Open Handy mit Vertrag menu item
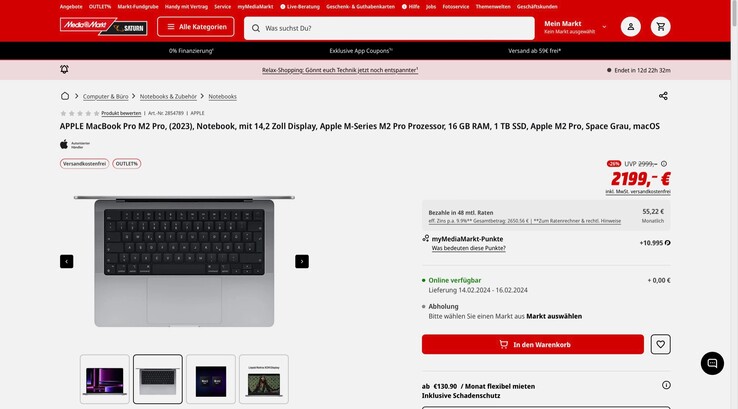This screenshot has width=738, height=409. point(186,7)
